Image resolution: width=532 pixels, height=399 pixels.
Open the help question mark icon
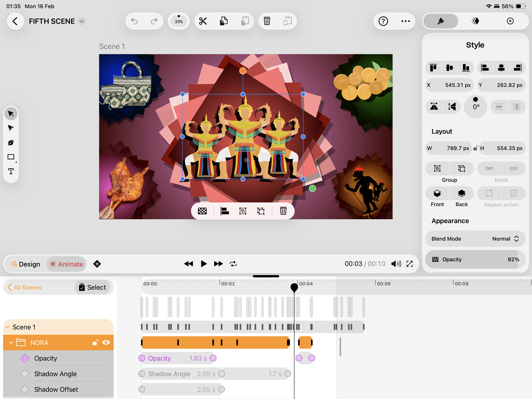tap(383, 21)
